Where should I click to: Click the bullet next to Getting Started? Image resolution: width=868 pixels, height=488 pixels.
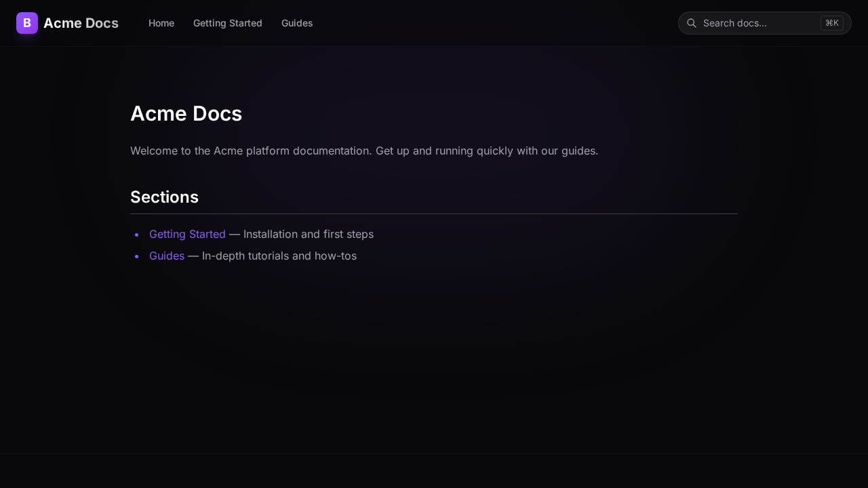[137, 235]
